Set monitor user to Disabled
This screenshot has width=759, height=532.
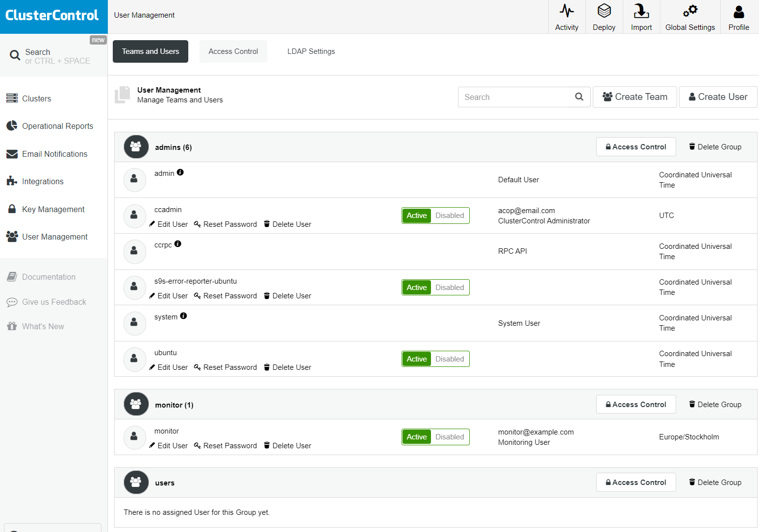tap(449, 436)
